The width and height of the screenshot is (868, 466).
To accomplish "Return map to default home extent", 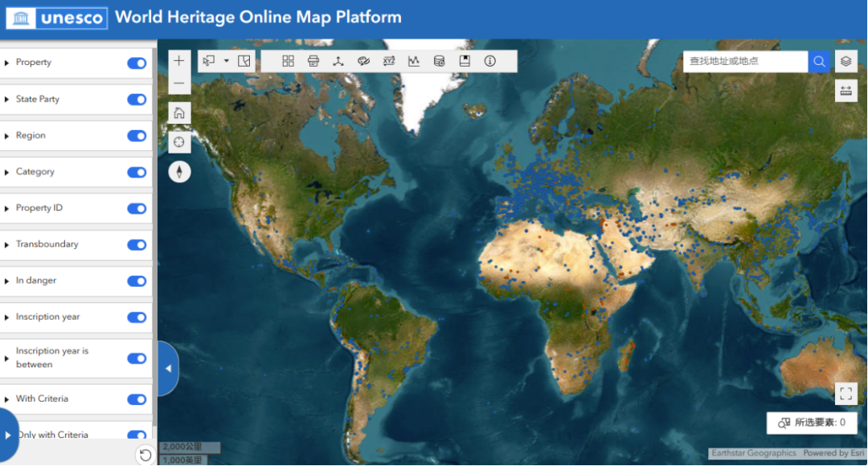I will point(179,113).
